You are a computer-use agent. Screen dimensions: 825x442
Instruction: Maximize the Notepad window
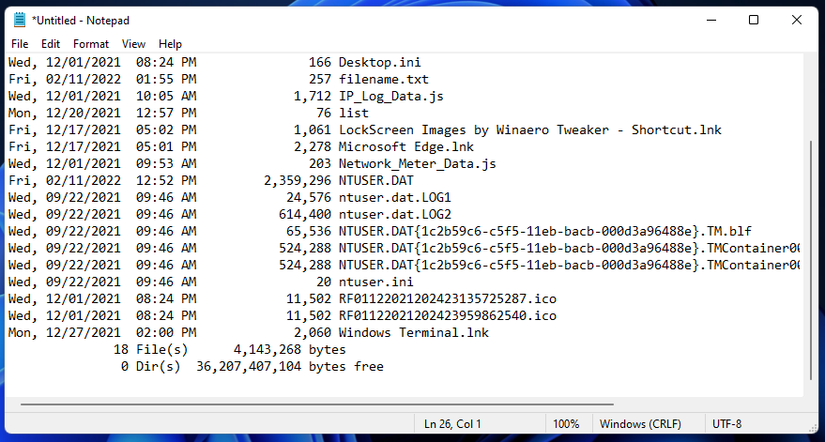[753, 20]
